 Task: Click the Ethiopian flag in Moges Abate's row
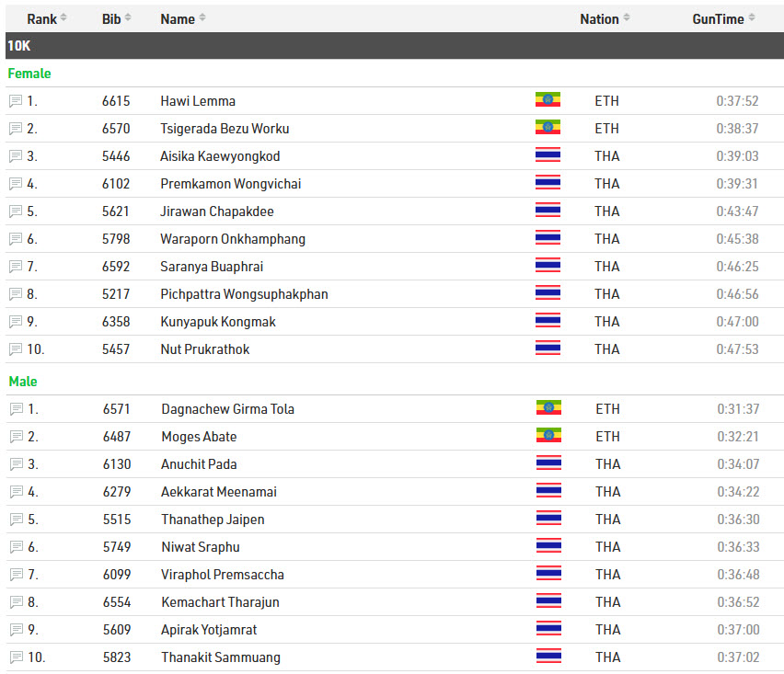click(548, 435)
